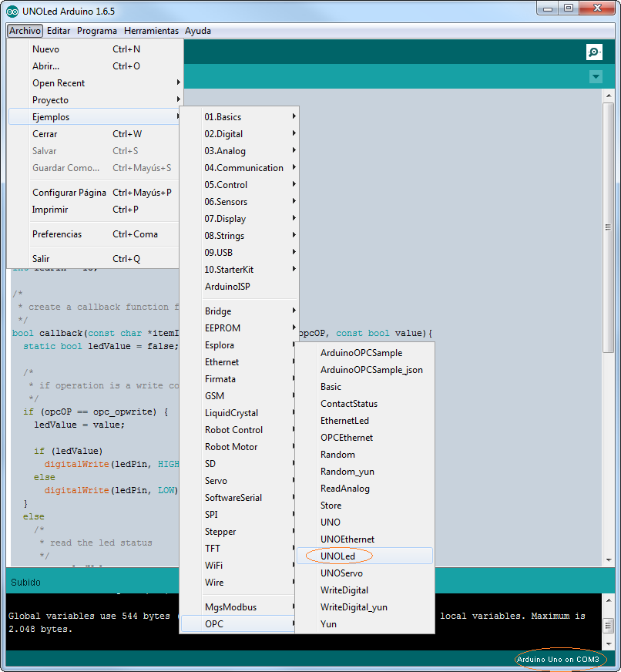Screen dimensions: 621x672
Task: Expand the 02.Digital examples
Action: click(x=239, y=134)
